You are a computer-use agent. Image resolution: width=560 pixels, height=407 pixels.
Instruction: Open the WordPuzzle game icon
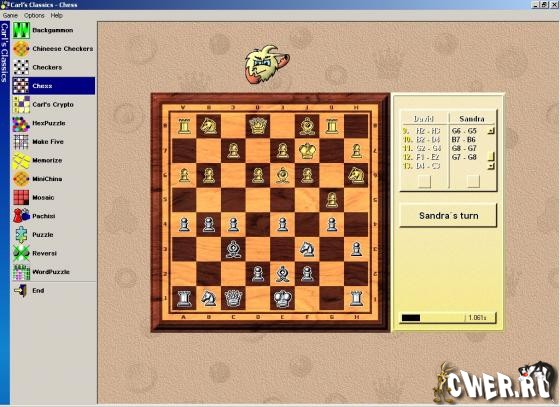[x=21, y=272]
